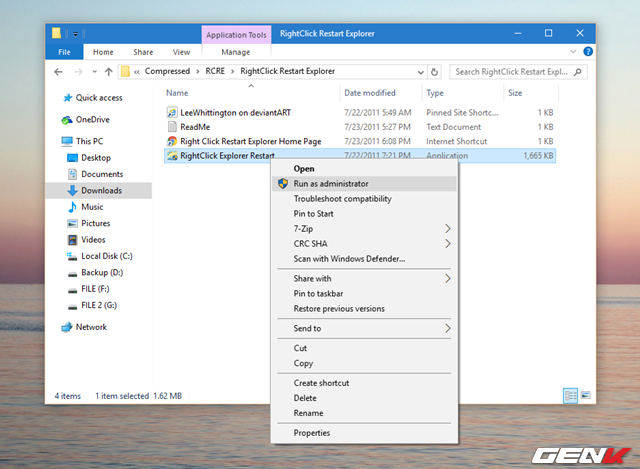Click the LeeWhittington on deviantART file icon
The height and width of the screenshot is (469, 640).
(172, 113)
